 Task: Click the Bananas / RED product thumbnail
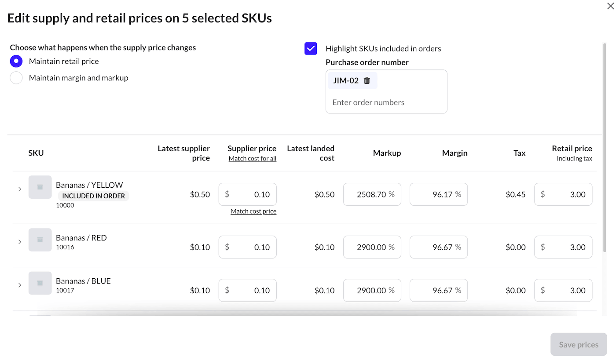click(40, 240)
